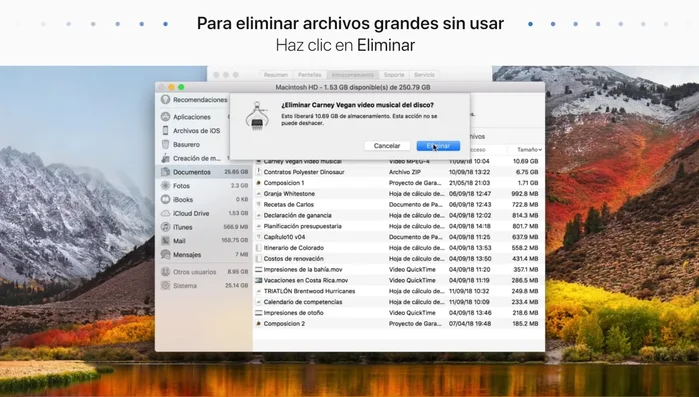Select Mensajes sidebar icon
Image resolution: width=699 pixels, height=397 pixels.
pos(165,255)
